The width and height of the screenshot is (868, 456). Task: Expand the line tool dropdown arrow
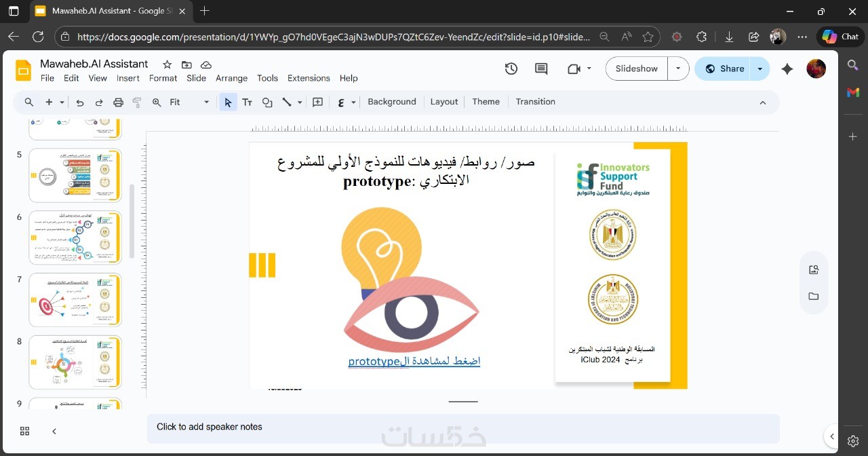(299, 102)
